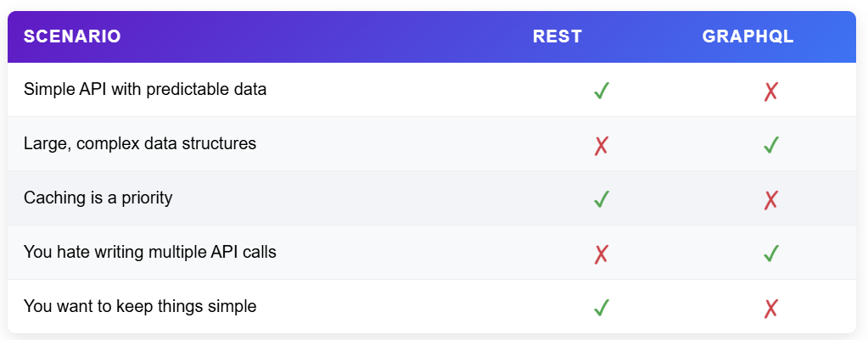Viewport: 868px width, 340px height.
Task: Click the red X for complex data structures under REST
Action: pyautogui.click(x=602, y=145)
